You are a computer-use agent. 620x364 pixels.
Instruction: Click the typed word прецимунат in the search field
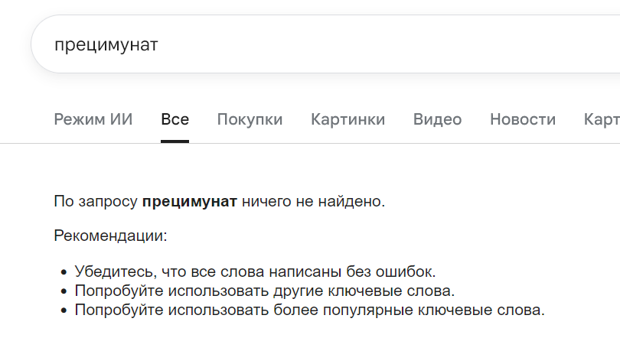pyautogui.click(x=106, y=44)
